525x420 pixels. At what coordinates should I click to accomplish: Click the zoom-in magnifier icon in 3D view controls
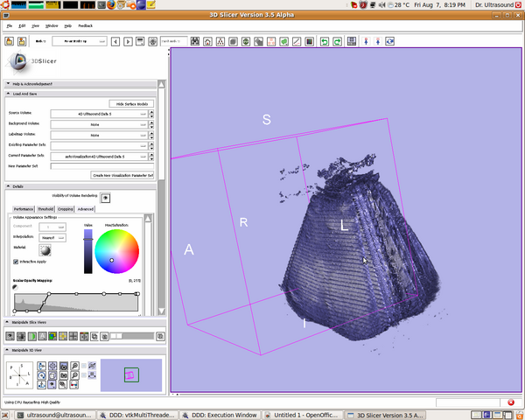coord(74,366)
